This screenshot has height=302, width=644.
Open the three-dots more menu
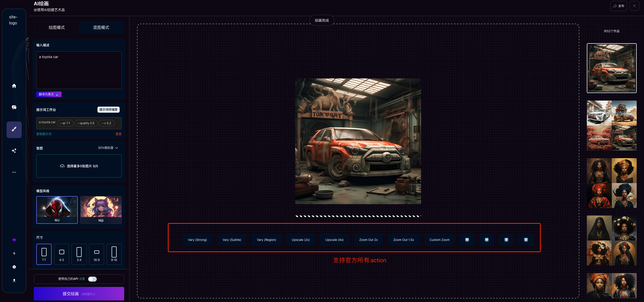click(x=14, y=172)
